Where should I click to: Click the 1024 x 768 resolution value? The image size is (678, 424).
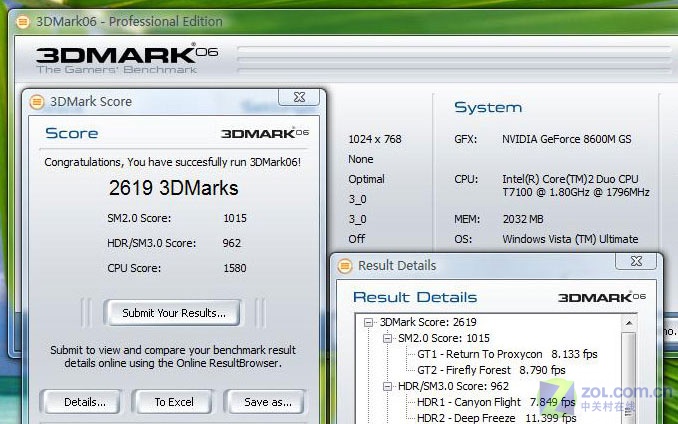pyautogui.click(x=375, y=139)
